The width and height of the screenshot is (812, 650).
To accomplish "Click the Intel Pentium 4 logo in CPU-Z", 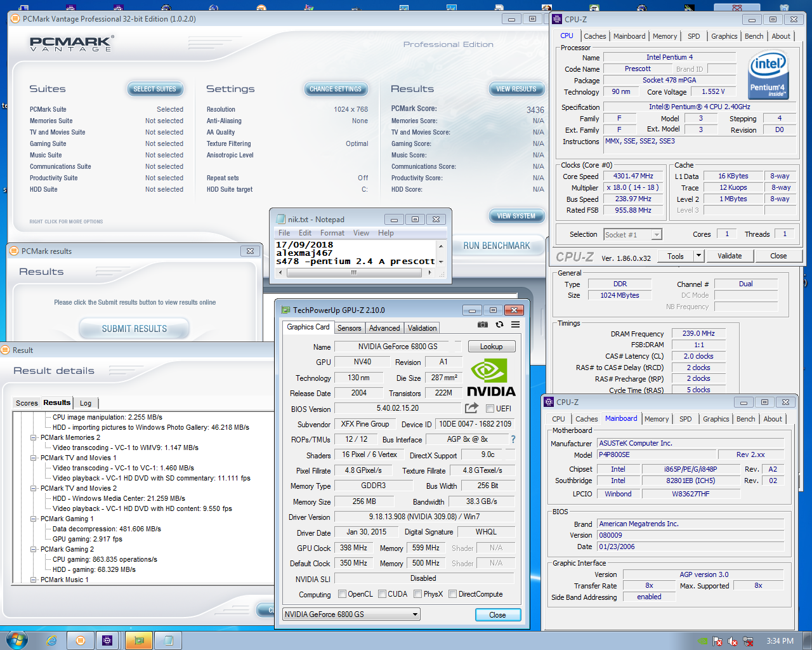I will [768, 75].
